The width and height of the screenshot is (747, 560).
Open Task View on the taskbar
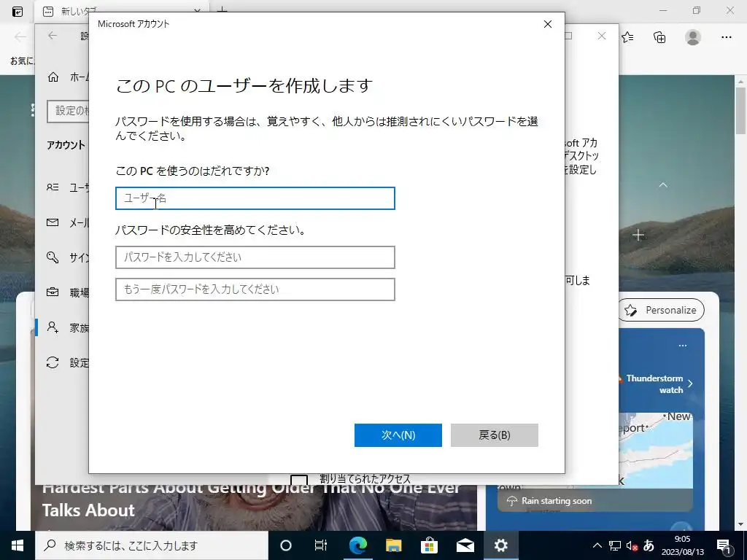pos(321,545)
